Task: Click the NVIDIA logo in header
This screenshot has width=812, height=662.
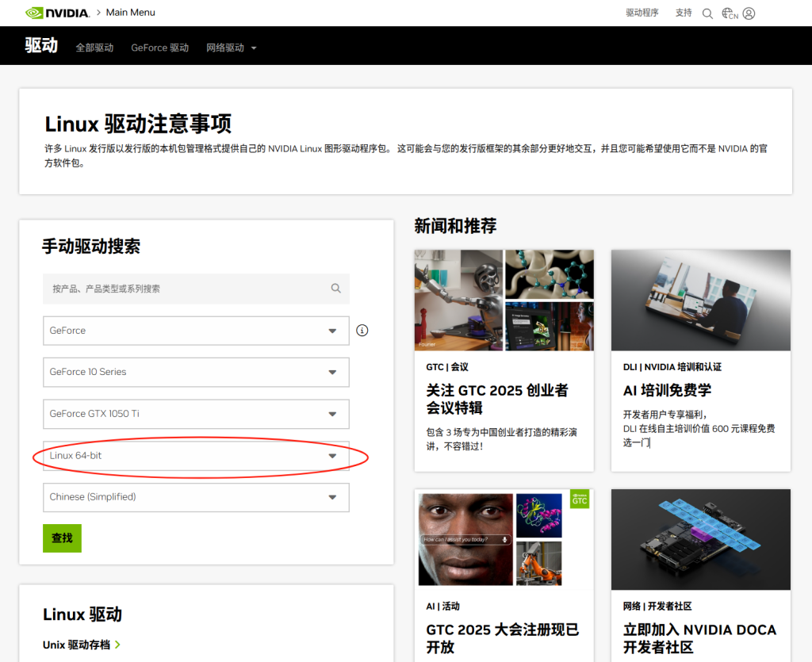Action: point(56,13)
